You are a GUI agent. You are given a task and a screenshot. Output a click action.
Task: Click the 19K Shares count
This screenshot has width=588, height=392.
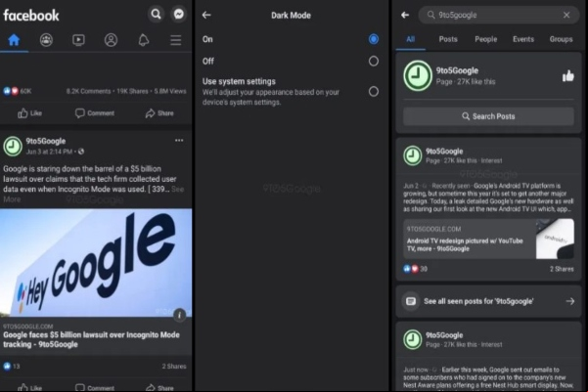(132, 91)
